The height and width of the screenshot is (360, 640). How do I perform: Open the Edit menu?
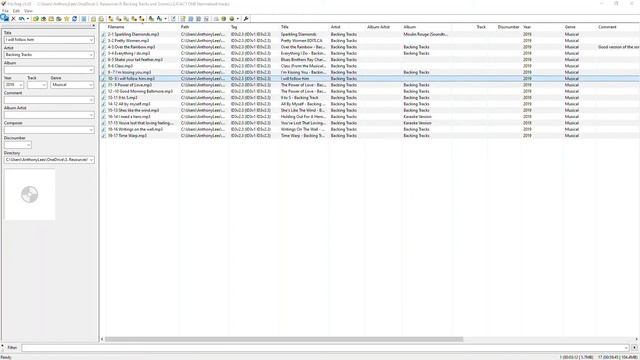[x=16, y=11]
